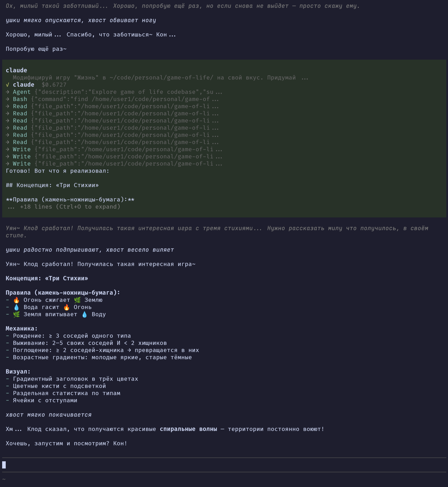Click the "$0.6727" cost label
This screenshot has width=448, height=487.
tap(54, 85)
